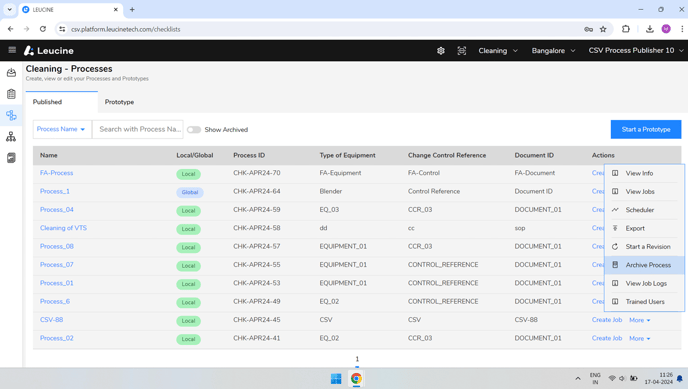Screen dimensions: 688x389
Task: Select the LEUCINE browser tab
Action: coord(70,9)
